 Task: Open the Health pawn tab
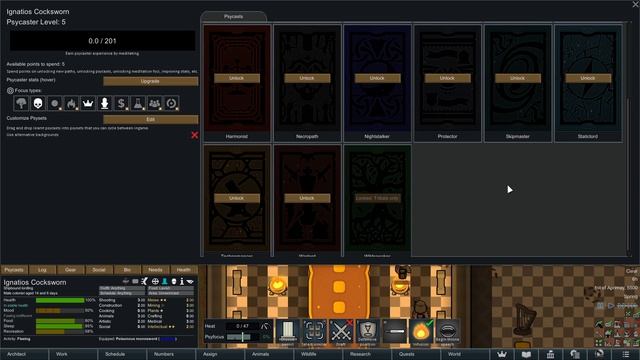coord(184,270)
